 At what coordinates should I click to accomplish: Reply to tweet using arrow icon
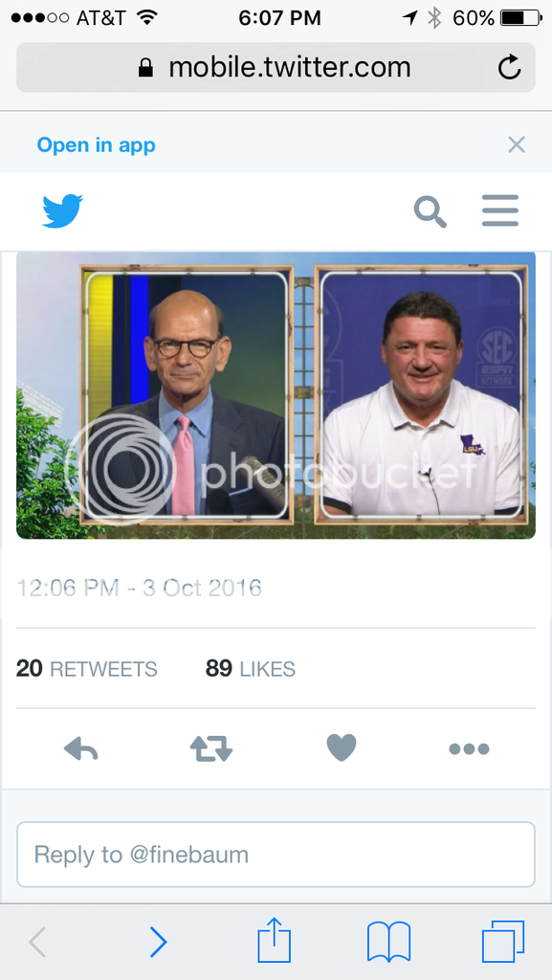(81, 748)
